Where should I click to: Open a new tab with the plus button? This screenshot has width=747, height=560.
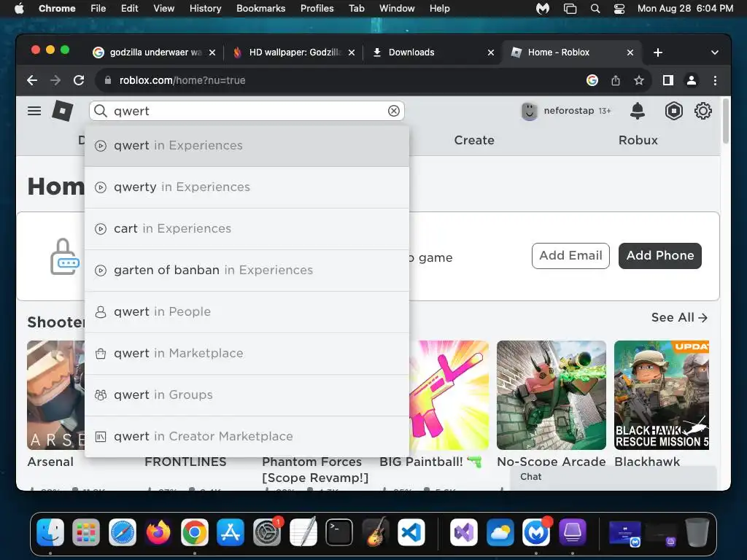(658, 52)
